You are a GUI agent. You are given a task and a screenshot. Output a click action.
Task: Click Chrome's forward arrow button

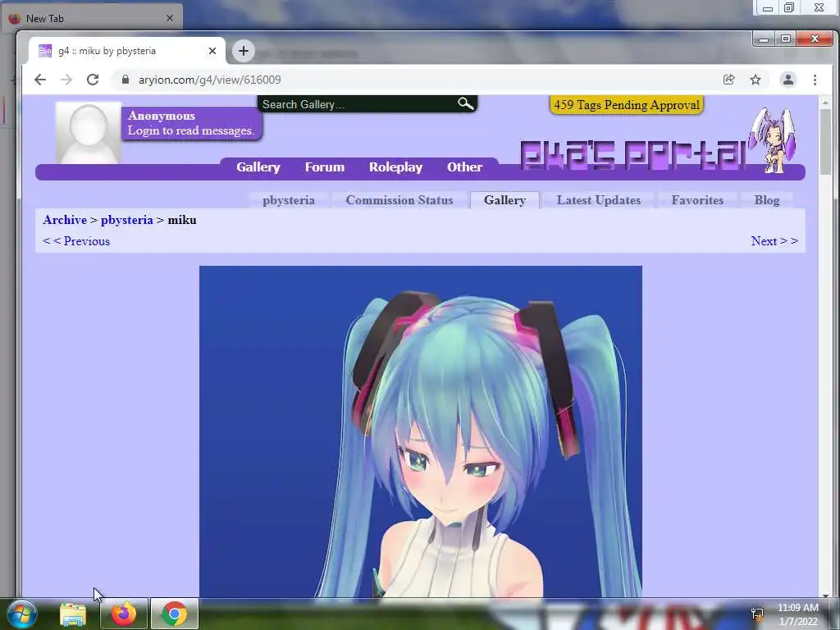pyautogui.click(x=66, y=80)
